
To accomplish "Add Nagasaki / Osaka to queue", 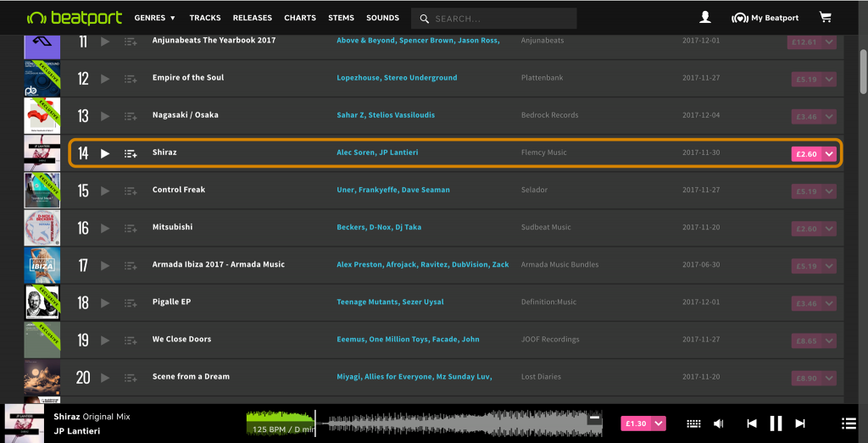I will 131,116.
